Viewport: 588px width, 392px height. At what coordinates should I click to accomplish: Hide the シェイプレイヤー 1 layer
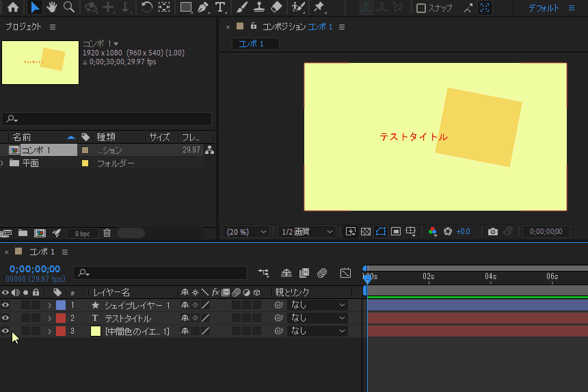5,305
